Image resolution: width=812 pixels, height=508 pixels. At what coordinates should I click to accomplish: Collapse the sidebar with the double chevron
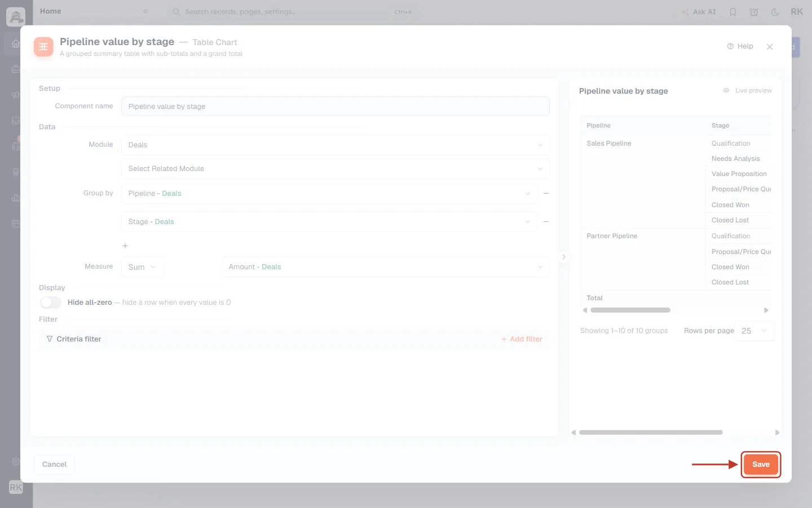coord(145,11)
